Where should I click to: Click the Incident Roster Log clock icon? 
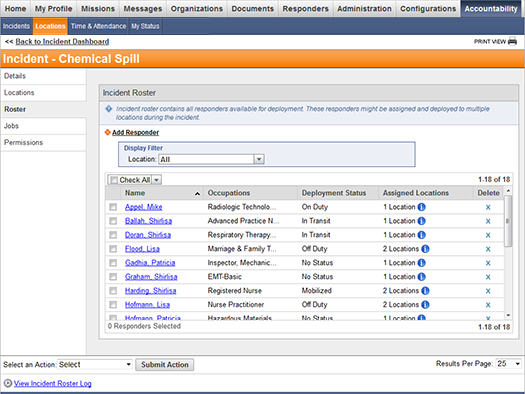(8, 383)
